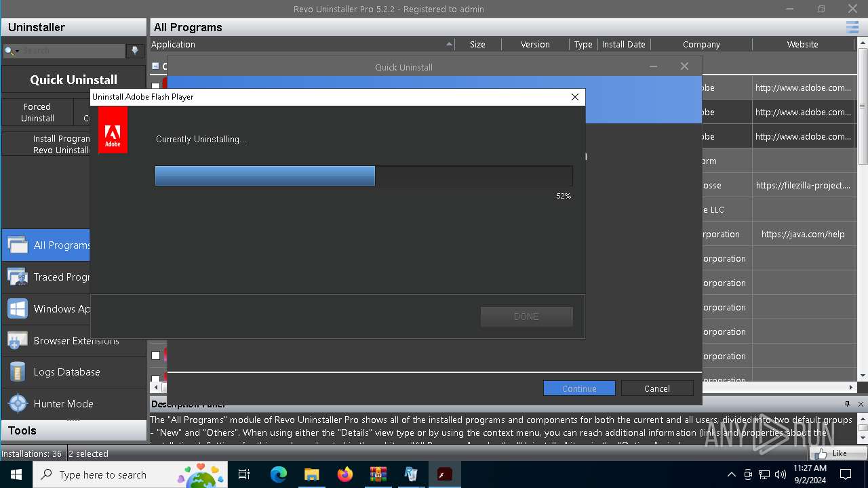Click the https://java.com/help website cell

click(x=803, y=234)
